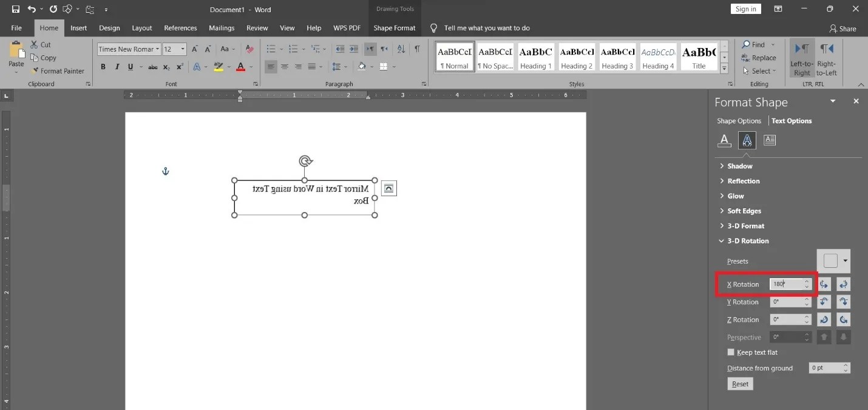Open the Mailings ribbon tab
Viewport: 868px width, 410px height.
221,27
